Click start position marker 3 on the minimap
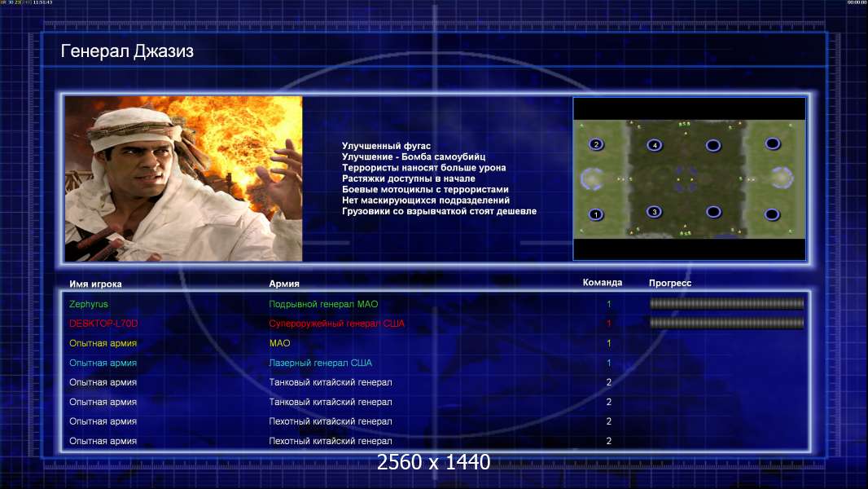 point(655,212)
